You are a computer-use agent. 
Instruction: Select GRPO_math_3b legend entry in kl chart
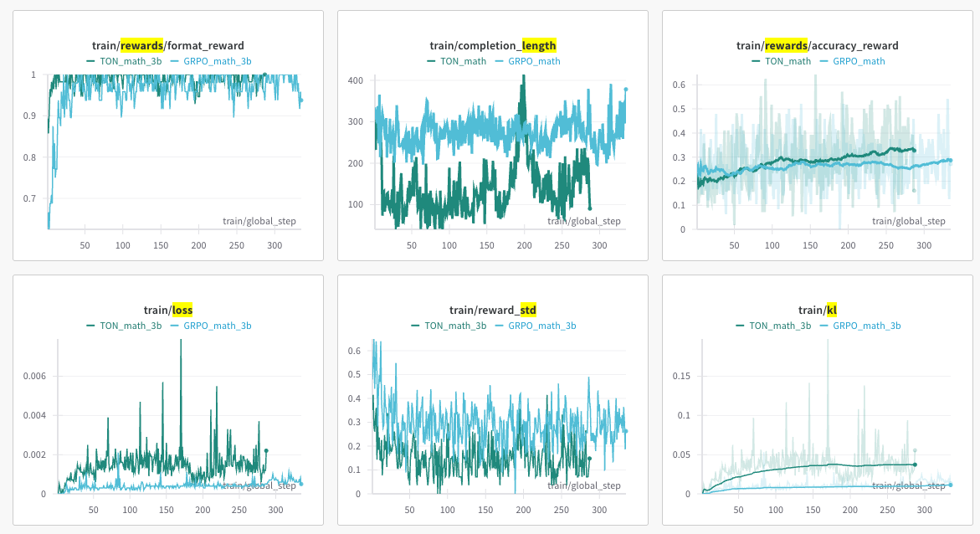click(x=866, y=326)
